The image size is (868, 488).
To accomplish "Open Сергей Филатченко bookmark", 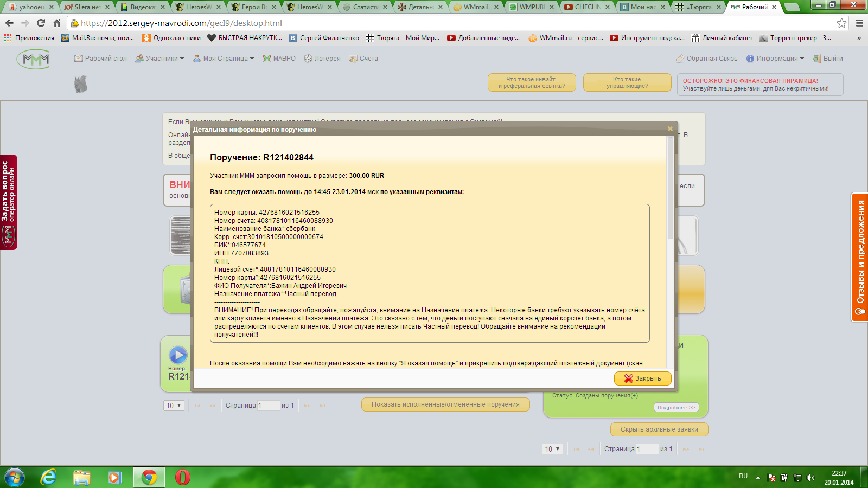I will [x=324, y=38].
